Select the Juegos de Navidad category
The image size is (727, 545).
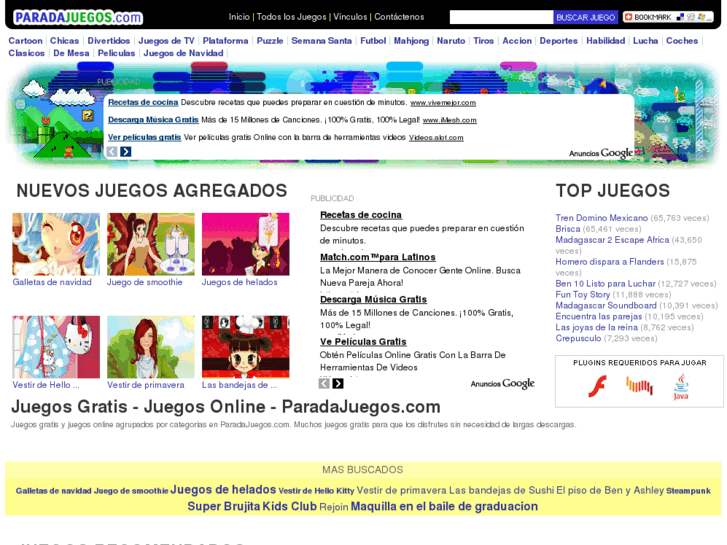[183, 53]
